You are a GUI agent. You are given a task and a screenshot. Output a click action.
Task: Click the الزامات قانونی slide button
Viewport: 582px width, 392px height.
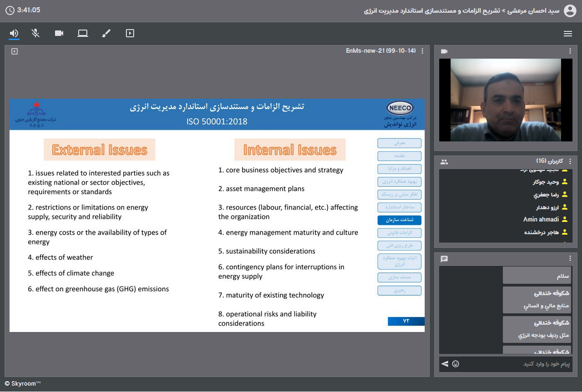click(x=399, y=233)
